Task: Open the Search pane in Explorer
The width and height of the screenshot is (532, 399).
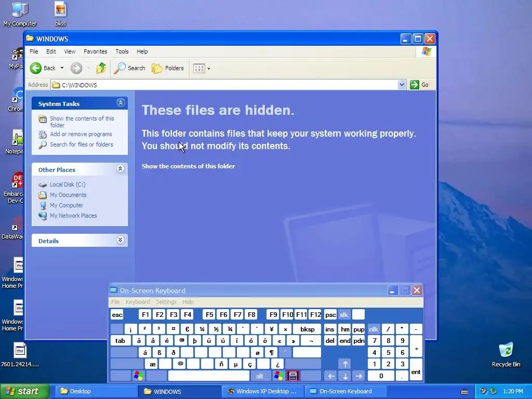Action: [129, 68]
